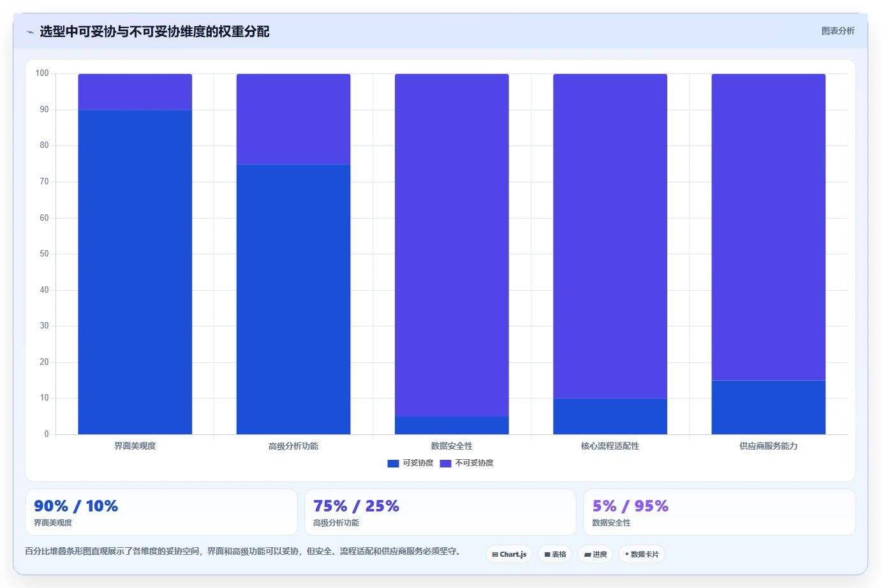Viewport: 881px width, 588px height.
Task: Click the description text starting with 百分比堆叠条形图
Action: coord(242,551)
